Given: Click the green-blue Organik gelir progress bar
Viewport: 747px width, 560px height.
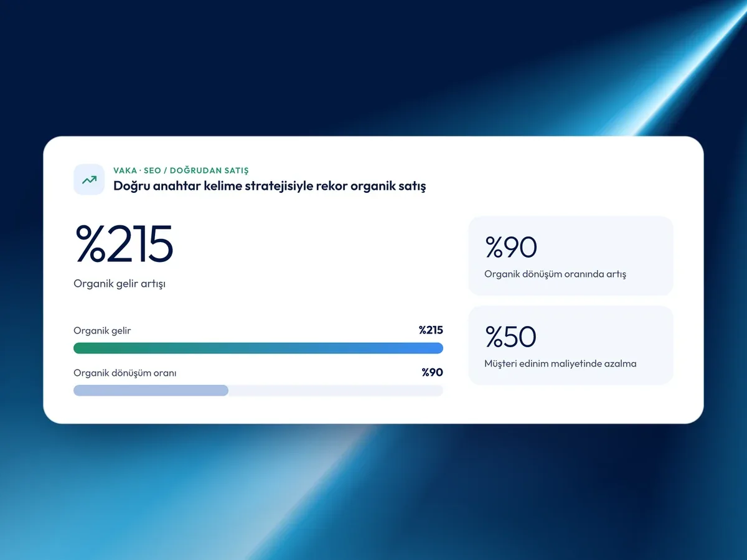Looking at the screenshot, I should point(258,348).
